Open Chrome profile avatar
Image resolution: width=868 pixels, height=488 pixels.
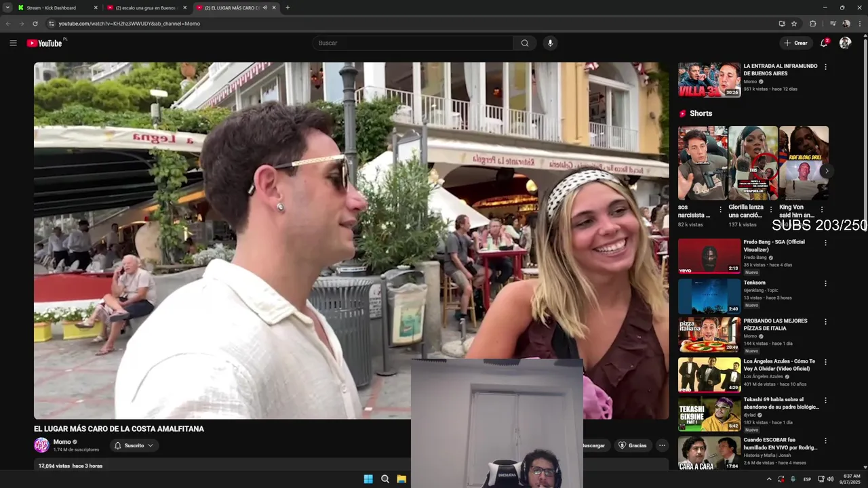click(x=846, y=24)
